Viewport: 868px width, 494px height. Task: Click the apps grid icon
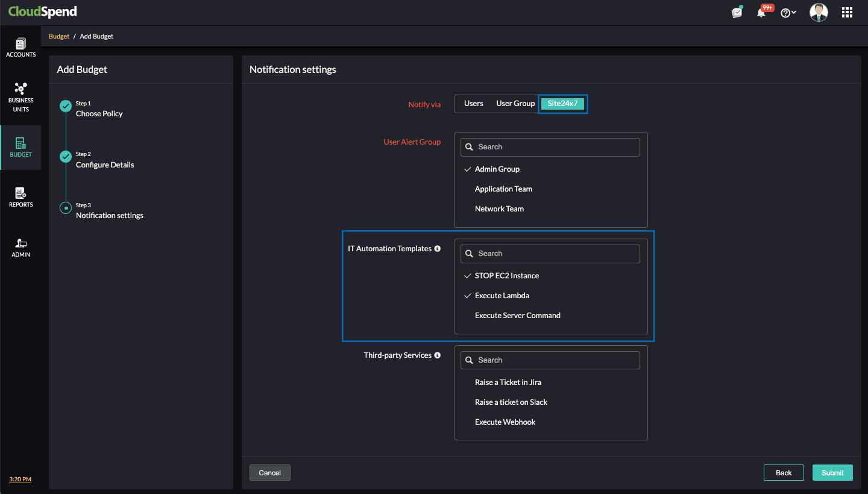847,12
